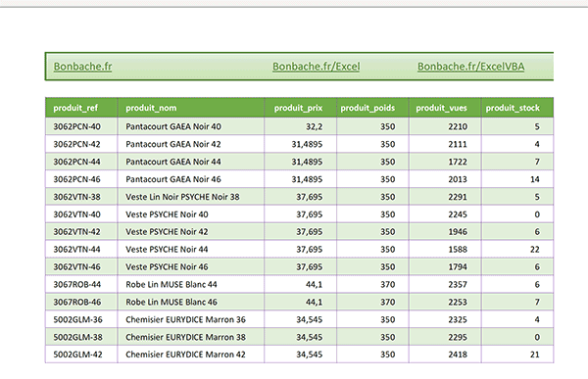Click reference cell 3062PCN-40

click(81, 126)
